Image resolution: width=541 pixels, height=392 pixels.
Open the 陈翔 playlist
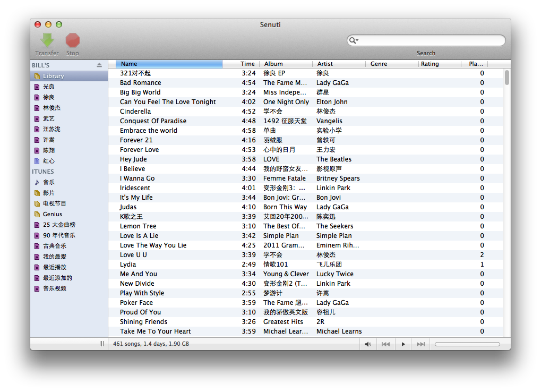(69, 150)
